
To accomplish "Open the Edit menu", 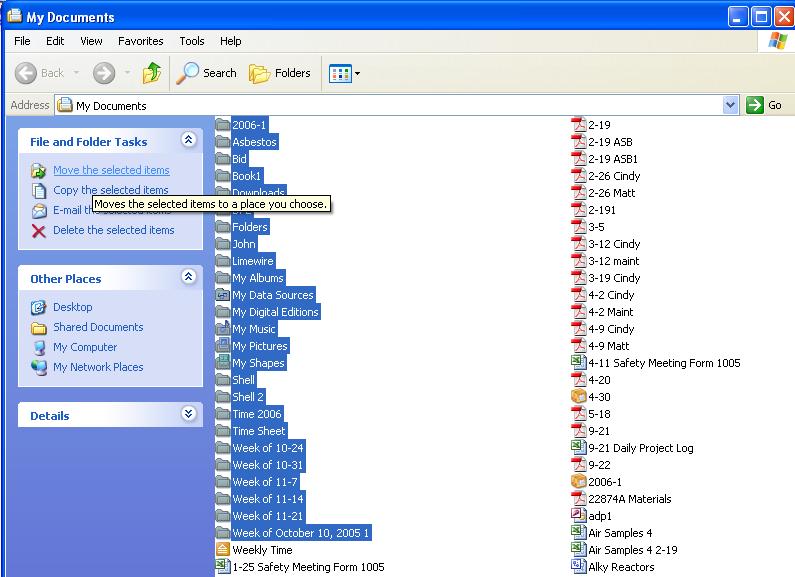I will point(55,41).
